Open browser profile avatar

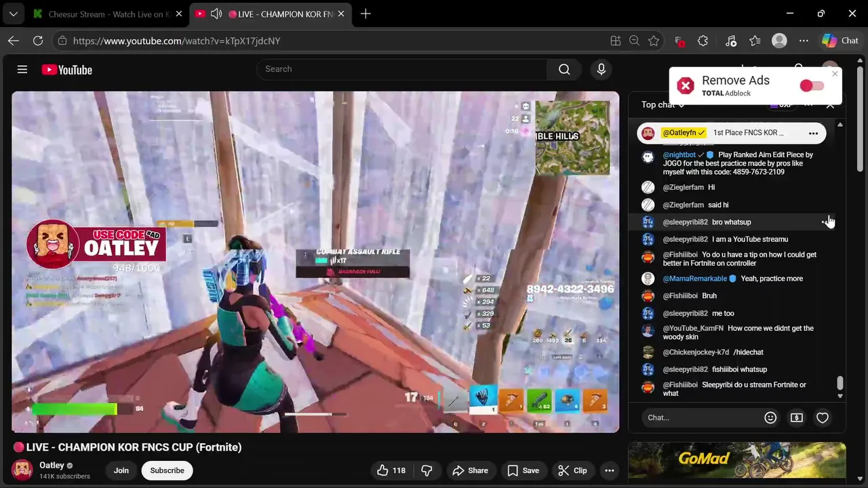point(779,41)
